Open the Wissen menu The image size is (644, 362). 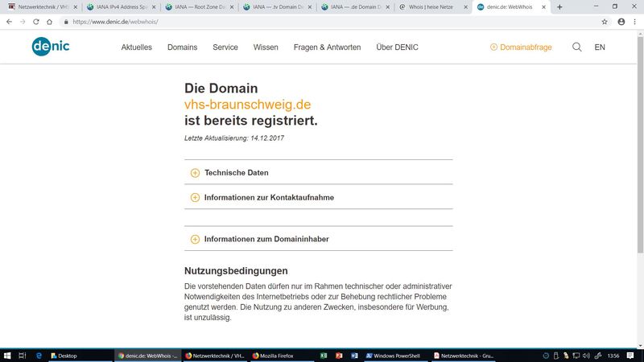pos(266,47)
